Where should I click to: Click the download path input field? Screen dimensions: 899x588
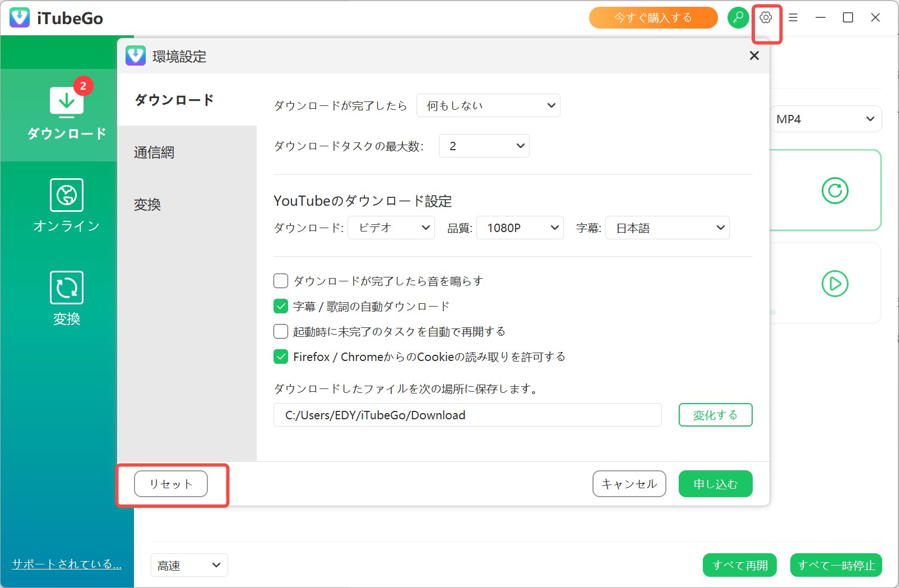467,415
